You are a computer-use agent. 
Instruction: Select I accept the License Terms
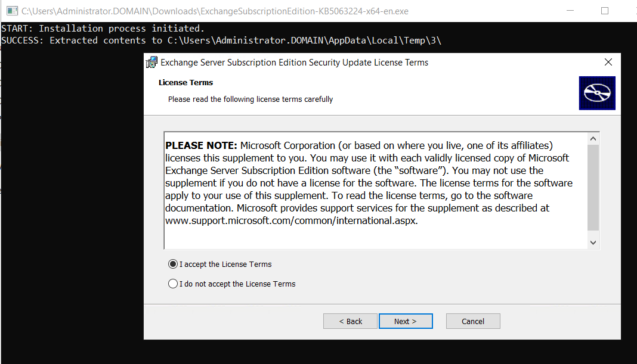[x=173, y=264]
